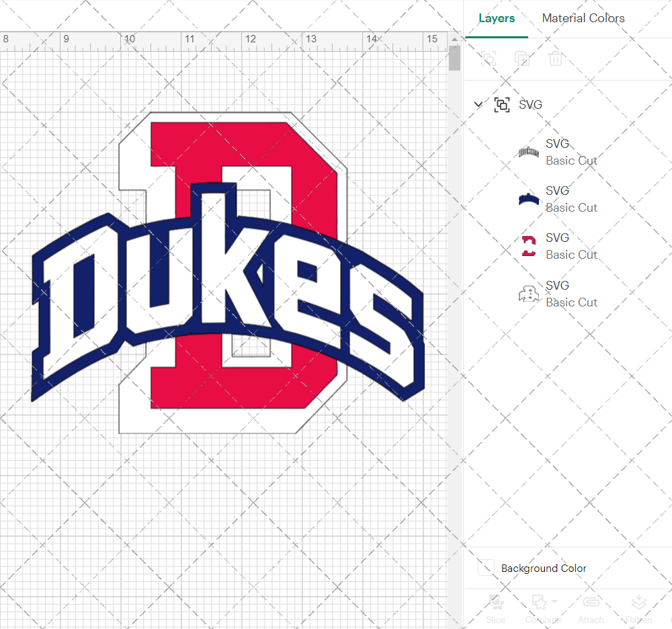Viewport: 672px width, 629px height.
Task: Click the canvas scroll up arrow
Action: click(454, 39)
